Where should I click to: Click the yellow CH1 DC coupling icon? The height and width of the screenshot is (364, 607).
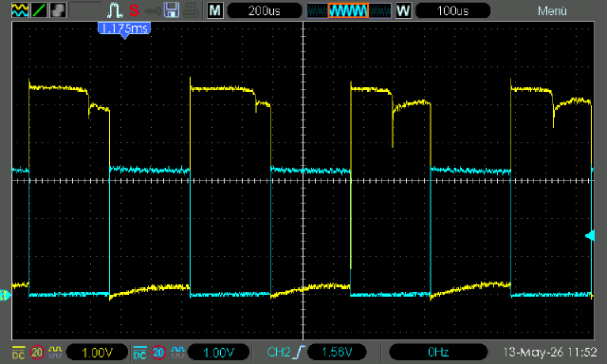coord(18,353)
